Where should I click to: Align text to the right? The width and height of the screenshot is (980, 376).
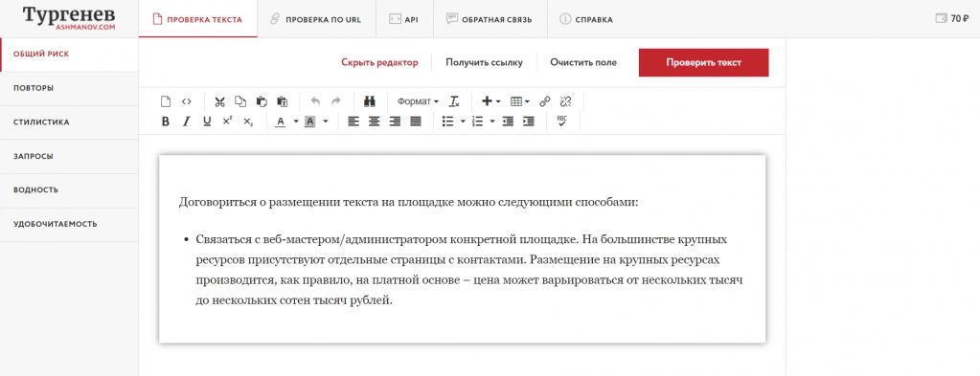tap(395, 122)
